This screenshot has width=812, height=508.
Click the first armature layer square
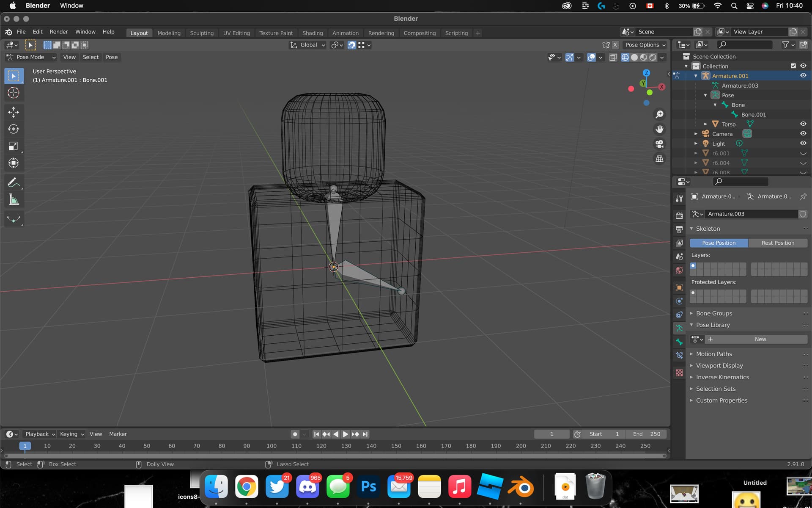click(x=693, y=266)
